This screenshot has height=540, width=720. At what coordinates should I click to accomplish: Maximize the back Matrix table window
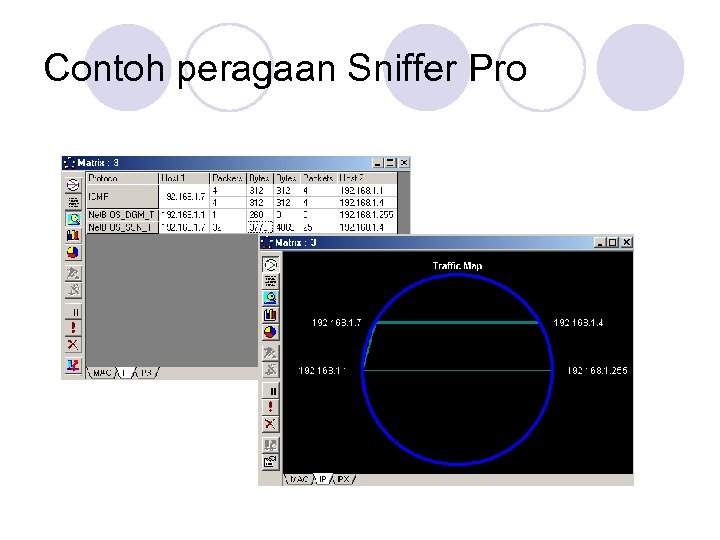click(x=390, y=163)
